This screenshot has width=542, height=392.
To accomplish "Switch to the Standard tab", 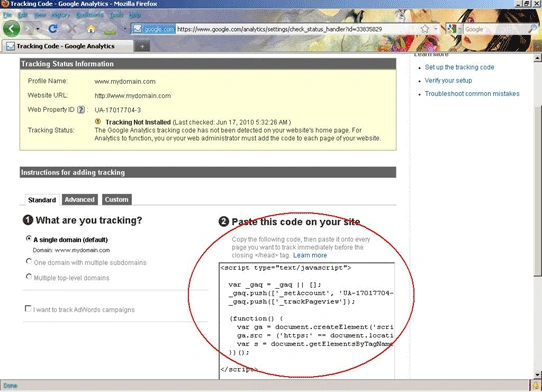I will click(x=42, y=200).
